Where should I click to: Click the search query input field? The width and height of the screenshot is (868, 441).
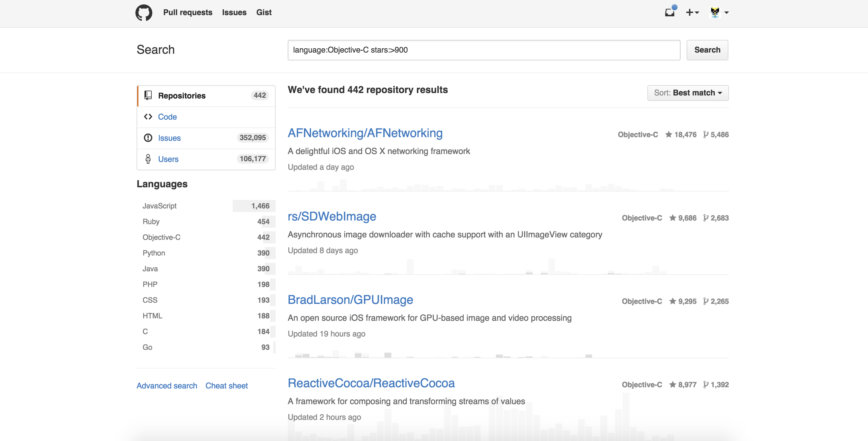pos(484,50)
